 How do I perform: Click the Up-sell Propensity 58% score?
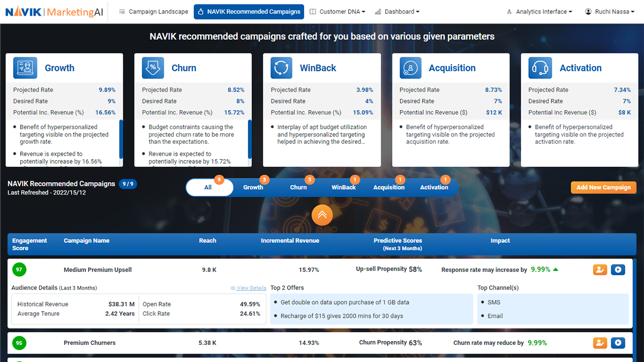[x=389, y=269]
